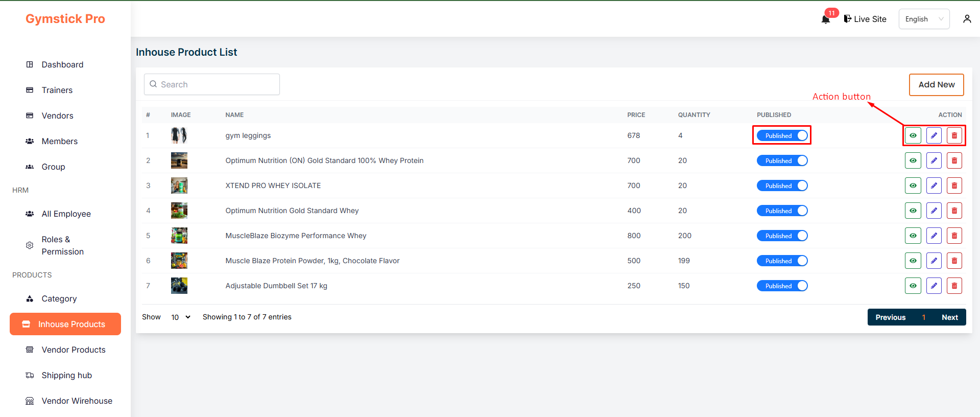
Task: Click the Next pagination button
Action: [x=949, y=317]
